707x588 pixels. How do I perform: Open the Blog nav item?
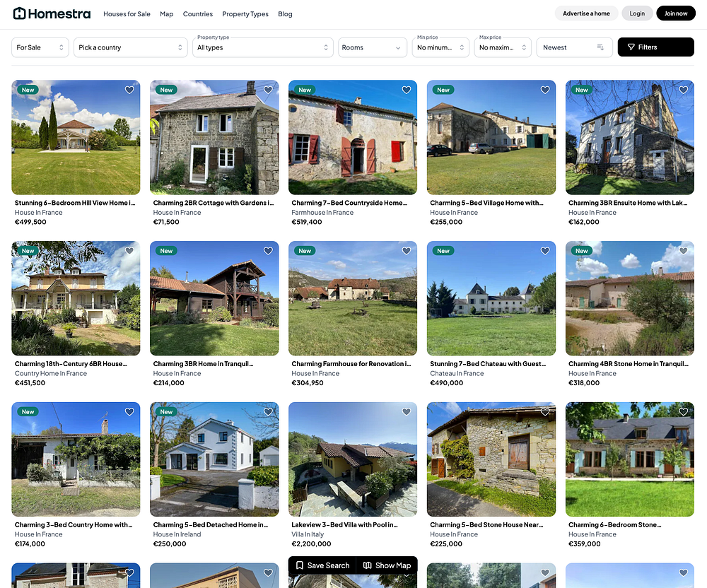point(285,14)
